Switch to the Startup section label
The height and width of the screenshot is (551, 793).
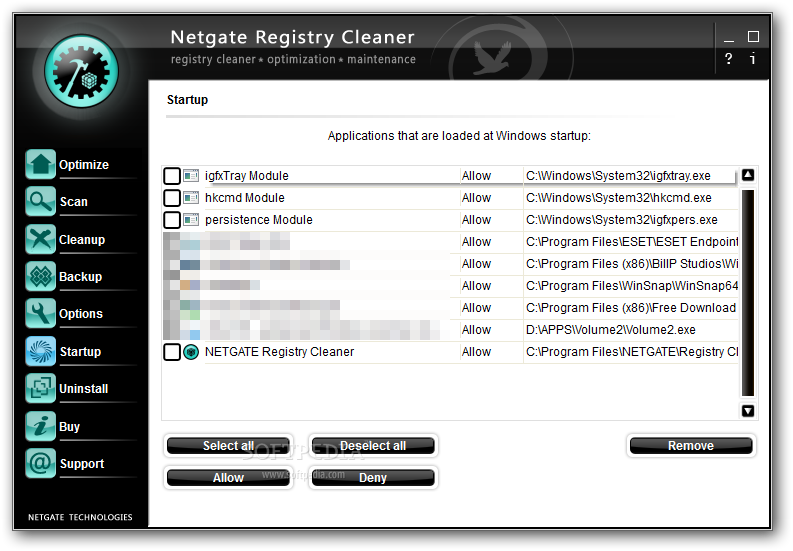pyautogui.click(x=80, y=352)
